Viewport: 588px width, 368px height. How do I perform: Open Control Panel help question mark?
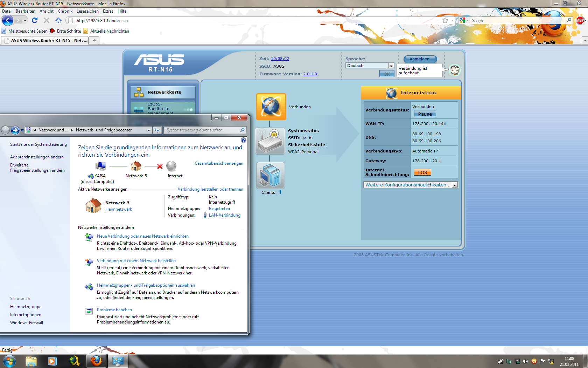pyautogui.click(x=244, y=140)
